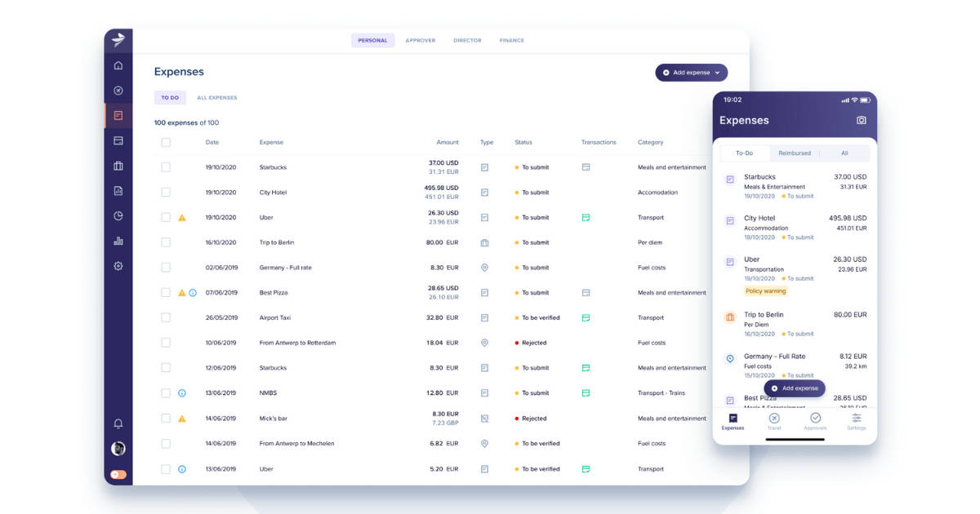Sort by the Date column header

pyautogui.click(x=212, y=142)
